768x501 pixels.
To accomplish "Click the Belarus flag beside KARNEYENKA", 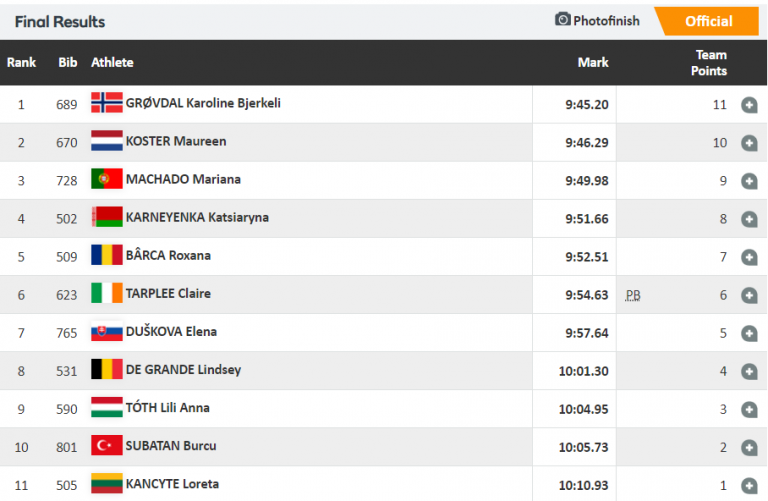I will coord(106,217).
